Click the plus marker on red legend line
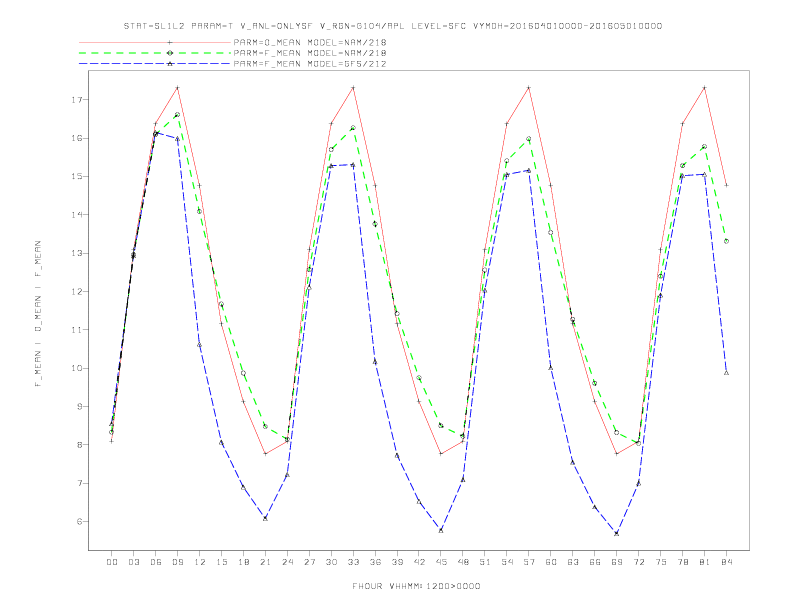 (170, 42)
